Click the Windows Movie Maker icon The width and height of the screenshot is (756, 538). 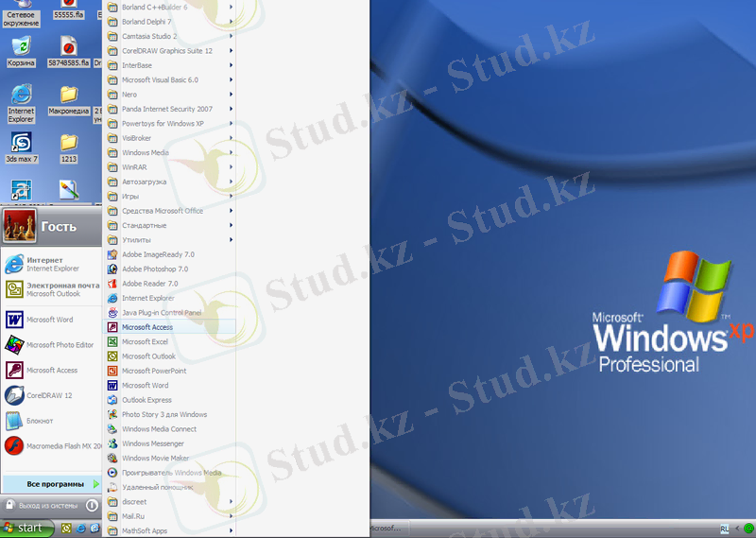click(x=112, y=458)
